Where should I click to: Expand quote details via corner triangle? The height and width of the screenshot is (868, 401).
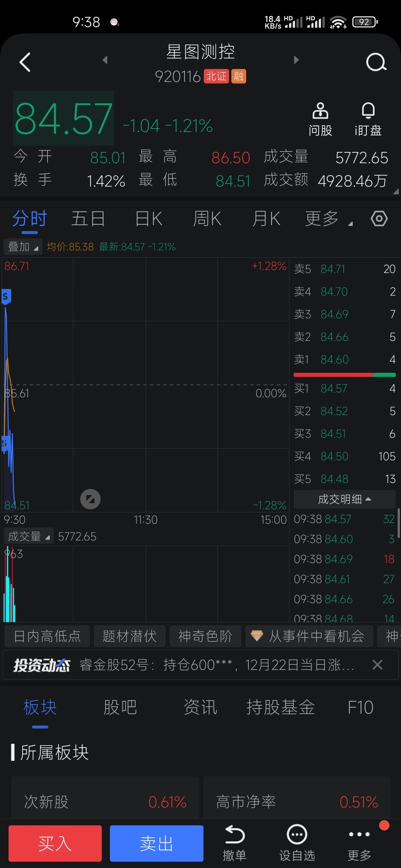[396, 192]
